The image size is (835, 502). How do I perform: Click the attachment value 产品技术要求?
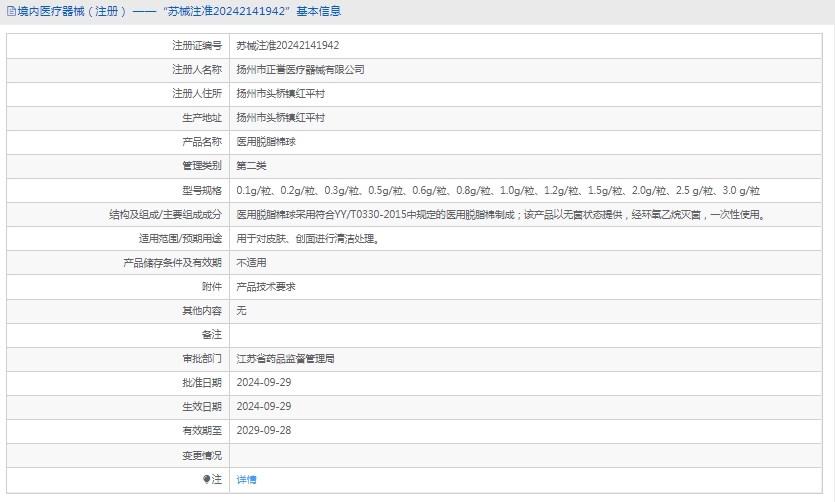point(265,287)
